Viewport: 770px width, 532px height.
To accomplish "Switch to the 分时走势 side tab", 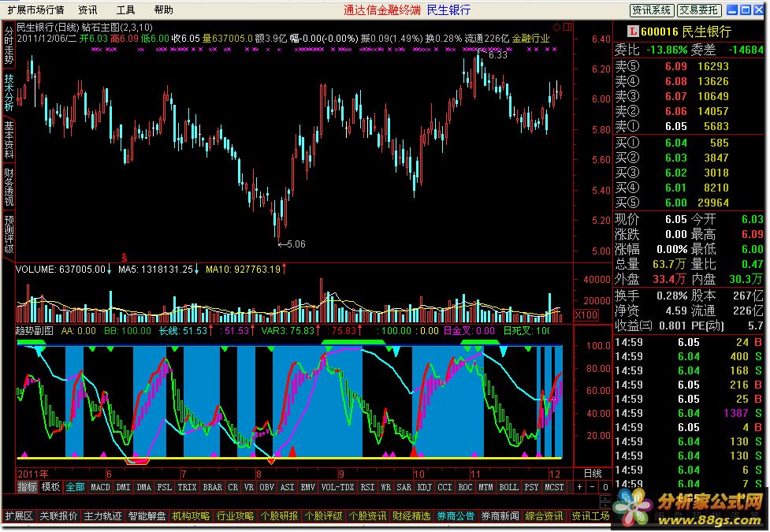I will click(x=9, y=45).
